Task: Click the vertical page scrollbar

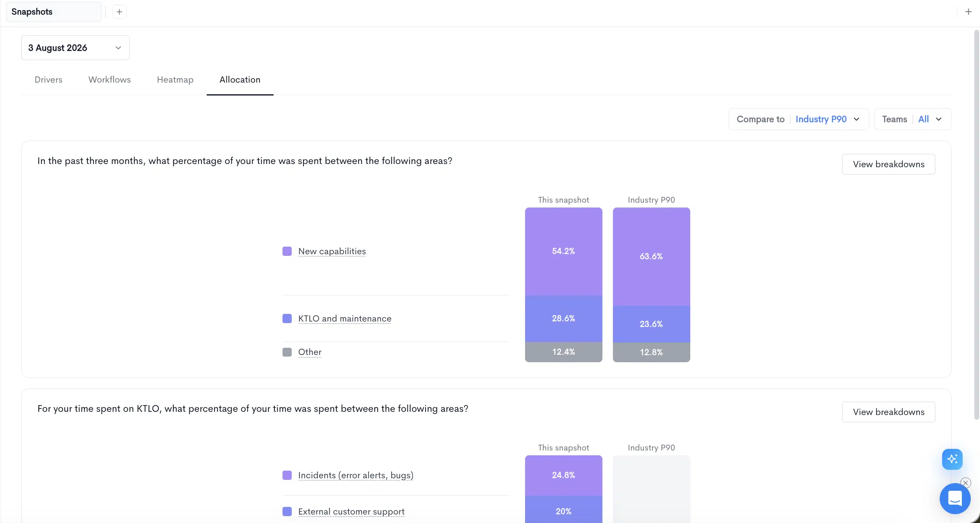Action: pos(976,226)
